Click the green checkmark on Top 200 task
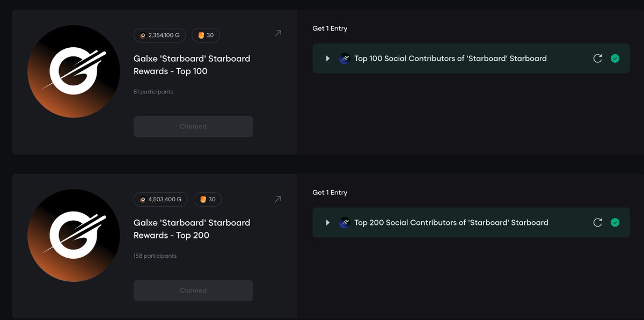Viewport: 644px width, 320px height. pos(615,223)
